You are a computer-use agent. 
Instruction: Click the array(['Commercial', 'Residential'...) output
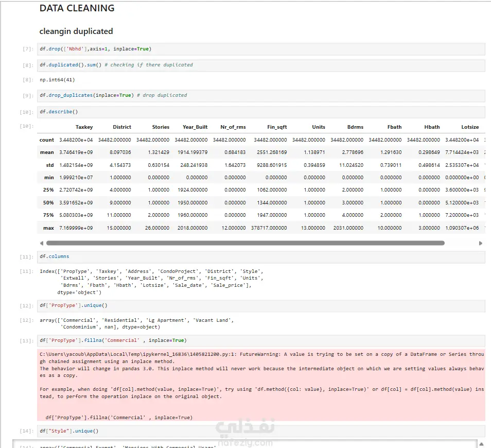click(x=137, y=323)
